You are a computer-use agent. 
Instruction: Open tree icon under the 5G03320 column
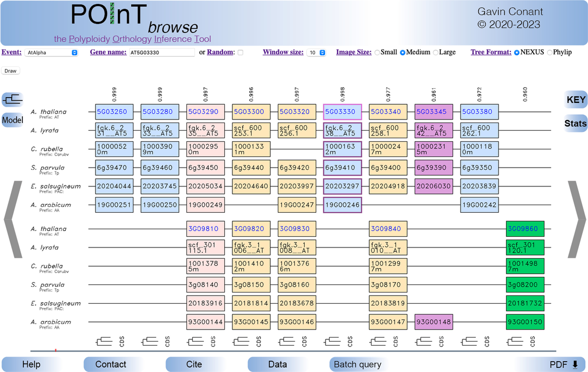(x=287, y=341)
